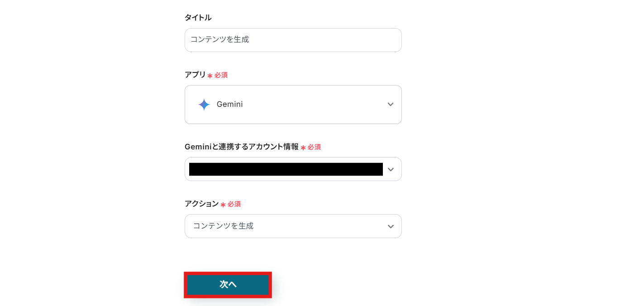Click コンテンツを生成 in the action selector
Viewport: 644px width, 306px height.
click(x=223, y=226)
